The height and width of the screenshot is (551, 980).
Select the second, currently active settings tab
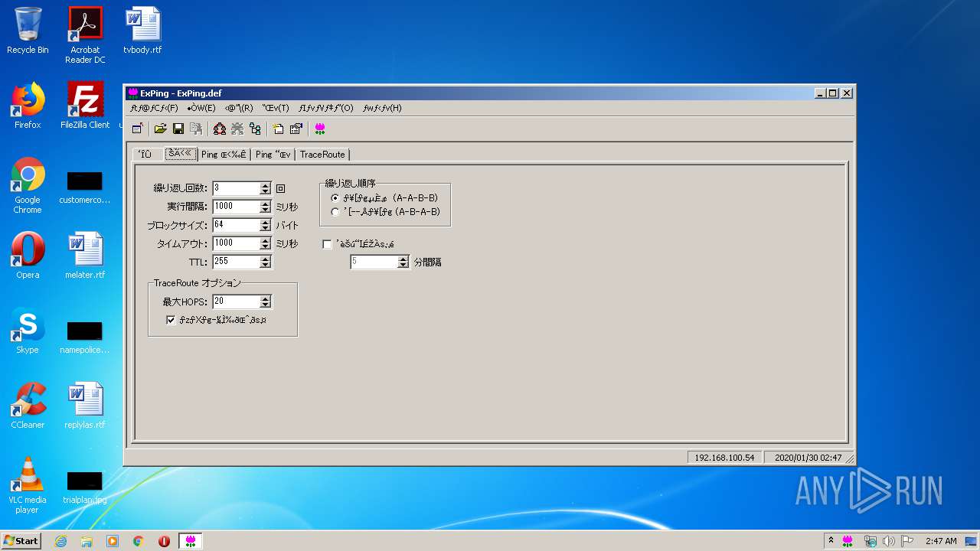tap(181, 154)
